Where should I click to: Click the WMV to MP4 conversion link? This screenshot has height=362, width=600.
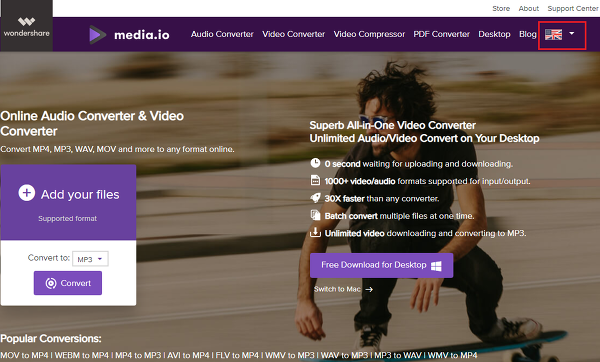[x=452, y=355]
